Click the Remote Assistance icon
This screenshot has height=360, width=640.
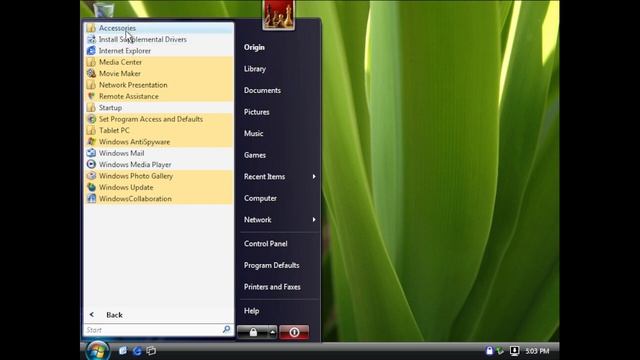[91, 97]
